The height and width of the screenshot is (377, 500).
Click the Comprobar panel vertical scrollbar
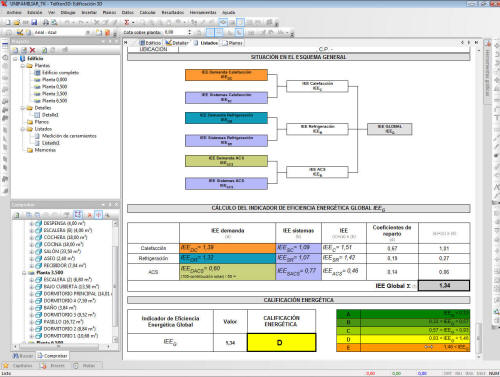(x=116, y=282)
